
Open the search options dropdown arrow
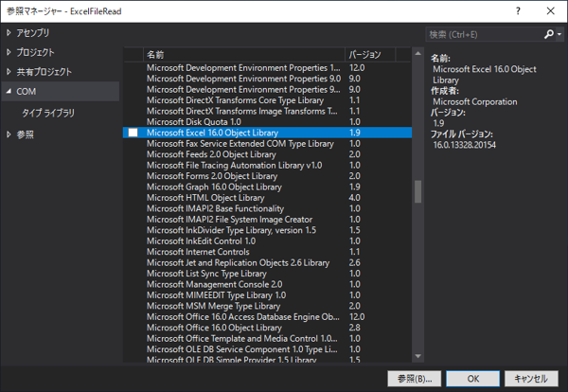(x=559, y=34)
